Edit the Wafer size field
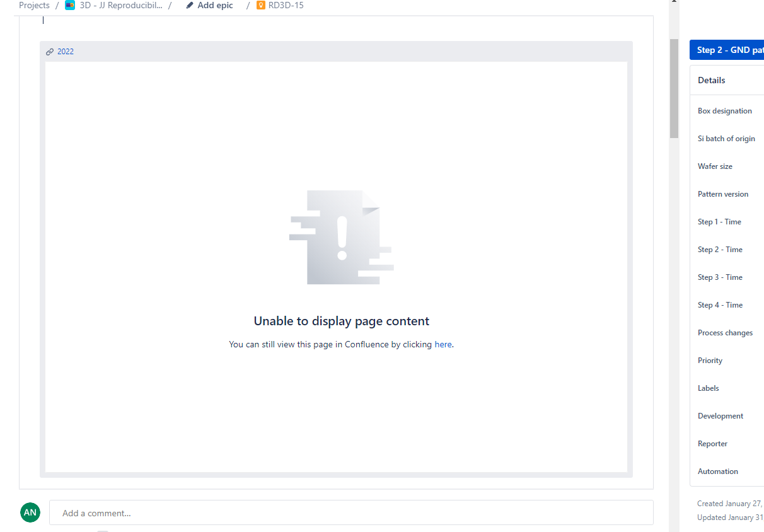The width and height of the screenshot is (764, 532). click(x=715, y=166)
